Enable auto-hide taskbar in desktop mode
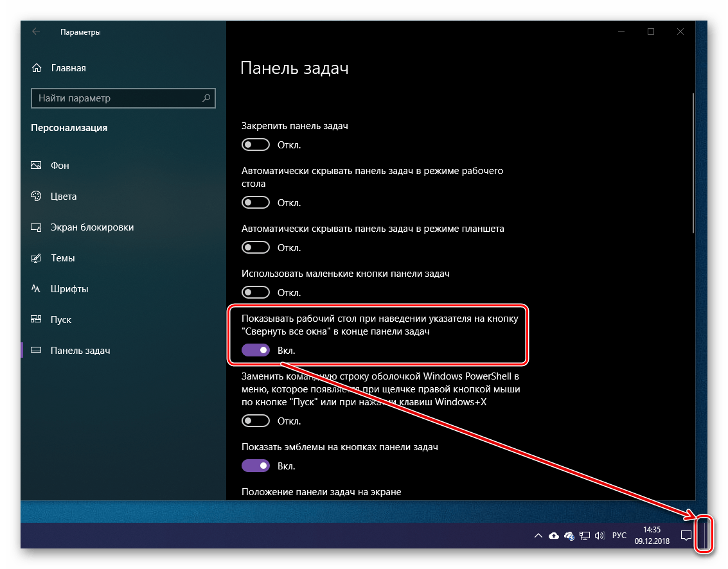Screen dimensions: 728x569 point(255,202)
